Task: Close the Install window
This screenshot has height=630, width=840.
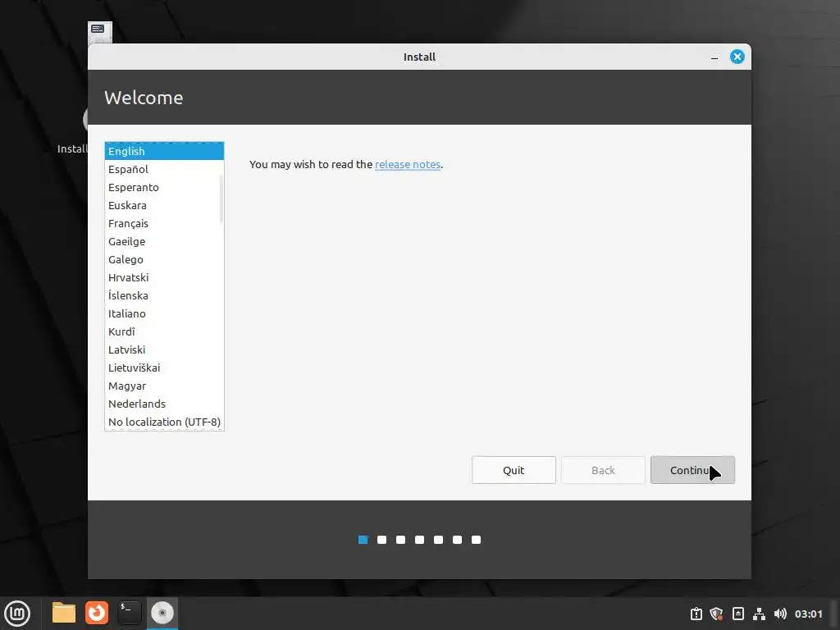Action: (x=737, y=57)
